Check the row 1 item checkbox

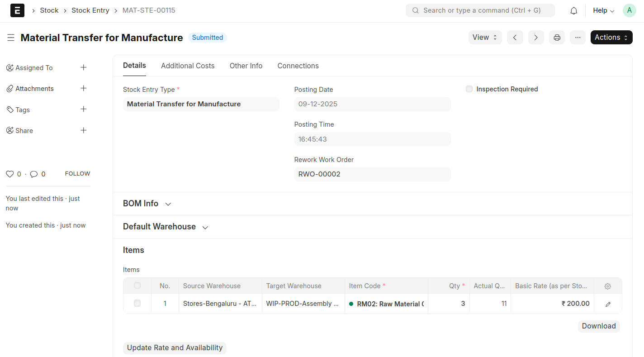pos(137,303)
